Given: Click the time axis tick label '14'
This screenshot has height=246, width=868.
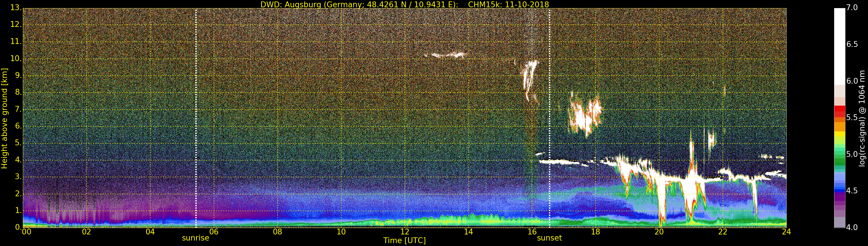Looking at the screenshot, I should pyautogui.click(x=468, y=232).
